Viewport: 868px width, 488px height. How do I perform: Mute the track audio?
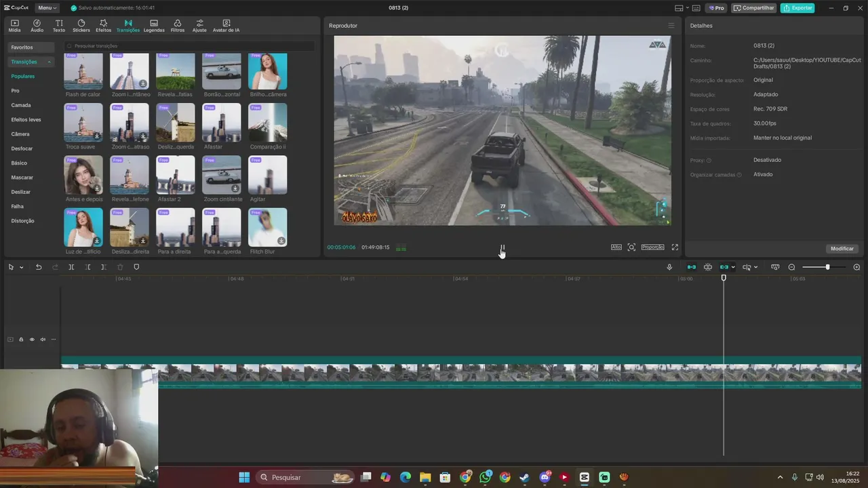[x=43, y=340]
